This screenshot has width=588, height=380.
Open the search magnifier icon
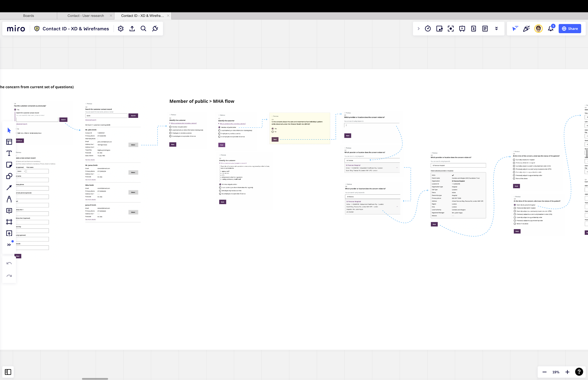pos(143,29)
